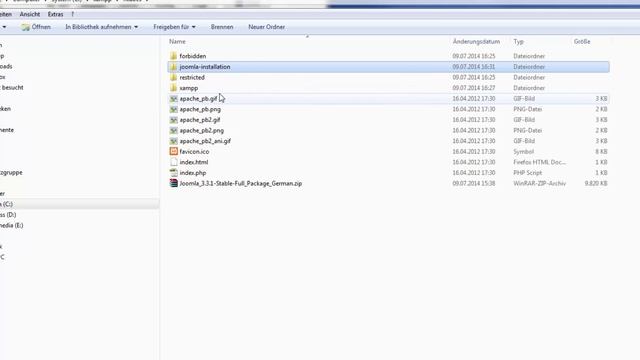Select Joomla_3.3.1-Stable-Full_Package_German.zip file name
This screenshot has height=360, width=640.
tap(241, 183)
